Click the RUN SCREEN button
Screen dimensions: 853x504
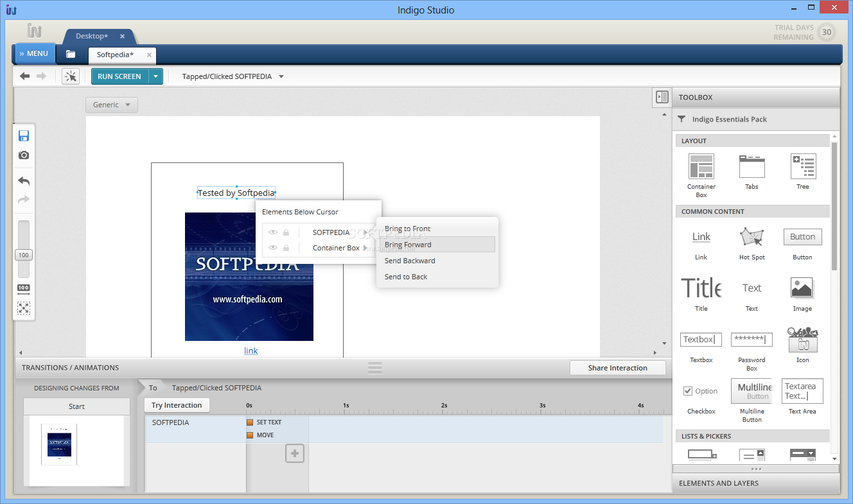click(119, 76)
